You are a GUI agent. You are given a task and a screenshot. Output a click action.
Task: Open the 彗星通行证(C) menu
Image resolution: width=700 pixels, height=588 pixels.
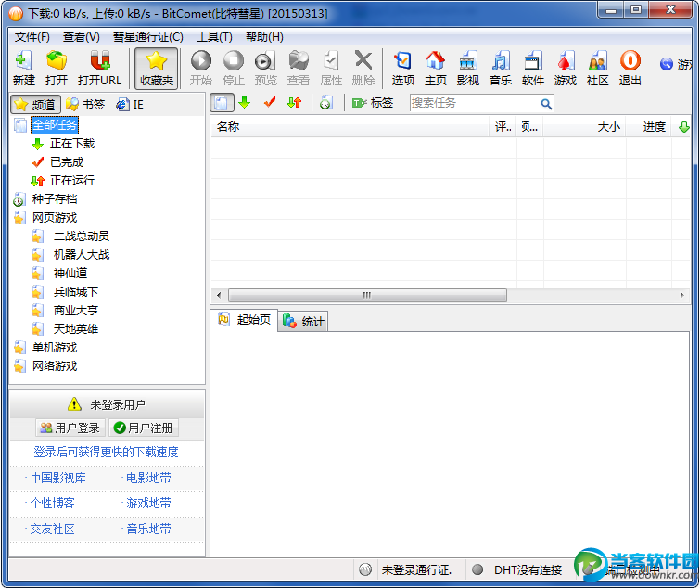pos(147,37)
